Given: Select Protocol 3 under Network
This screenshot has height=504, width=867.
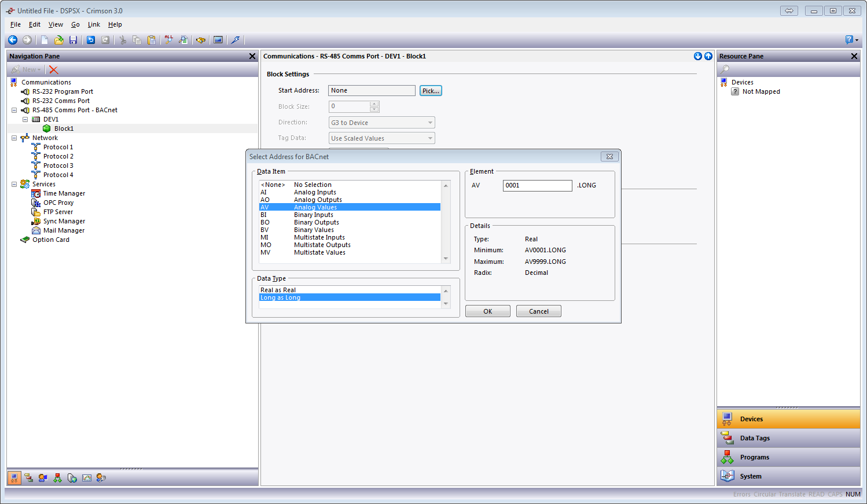Looking at the screenshot, I should click(x=58, y=165).
